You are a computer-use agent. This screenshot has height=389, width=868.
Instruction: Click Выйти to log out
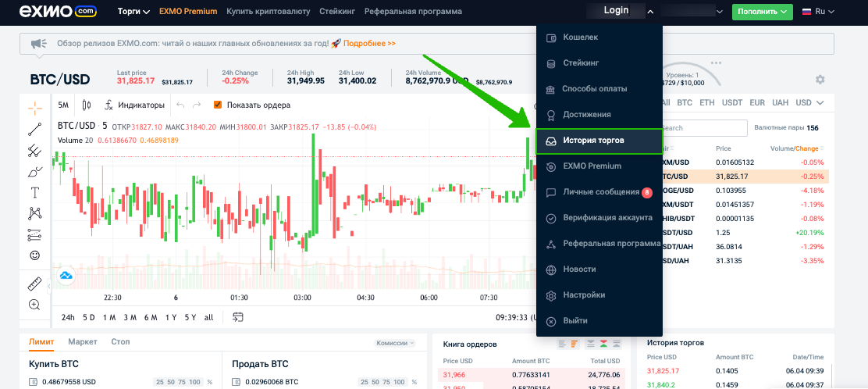click(599, 321)
